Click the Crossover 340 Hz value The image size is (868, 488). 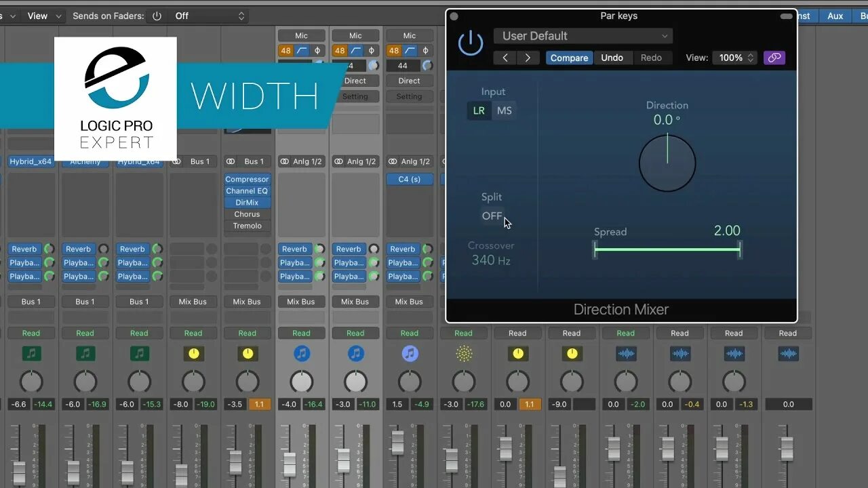pos(492,260)
